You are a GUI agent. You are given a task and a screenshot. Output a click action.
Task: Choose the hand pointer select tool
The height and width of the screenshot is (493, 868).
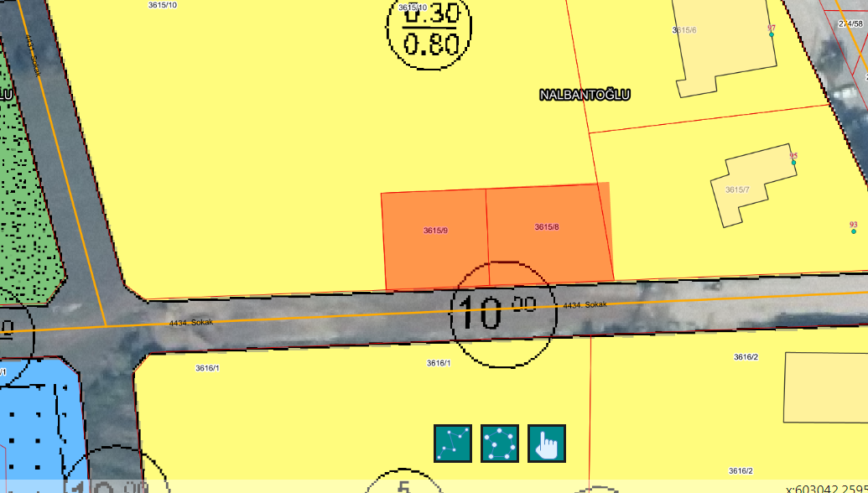coord(547,444)
